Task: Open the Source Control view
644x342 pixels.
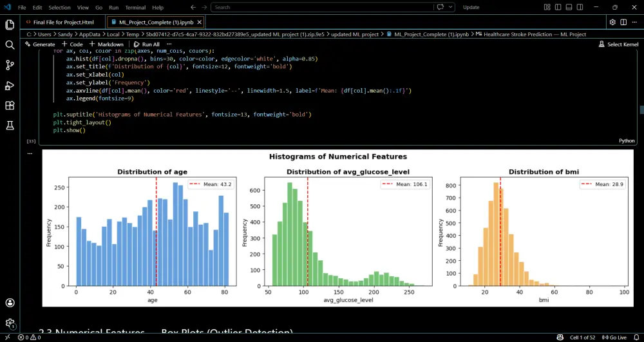Action: (10, 65)
